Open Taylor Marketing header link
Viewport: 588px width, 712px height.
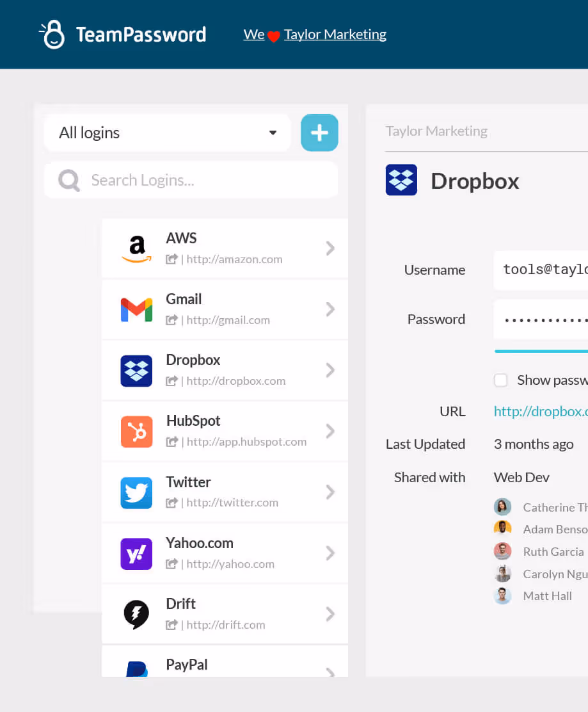pos(335,35)
